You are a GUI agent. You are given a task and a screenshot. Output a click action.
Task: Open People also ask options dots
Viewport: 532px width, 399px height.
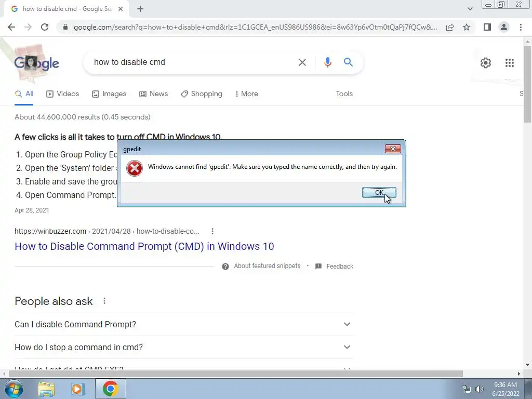(x=104, y=301)
